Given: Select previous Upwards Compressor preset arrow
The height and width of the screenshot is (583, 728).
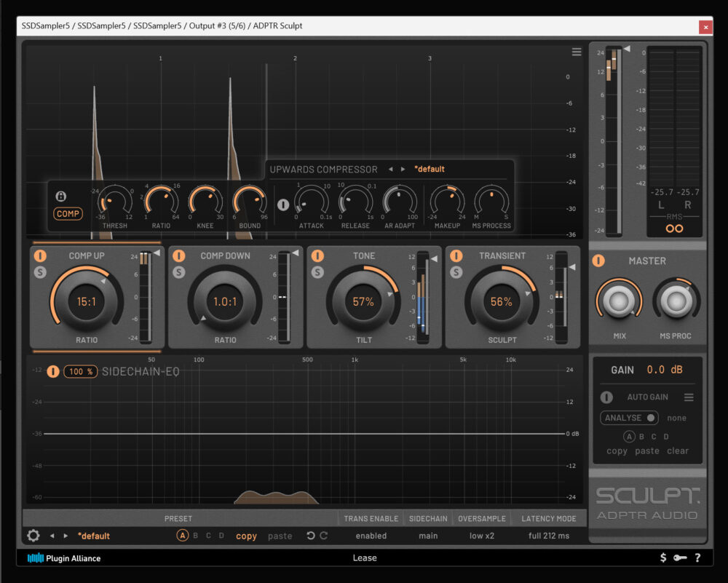Looking at the screenshot, I should tap(390, 169).
